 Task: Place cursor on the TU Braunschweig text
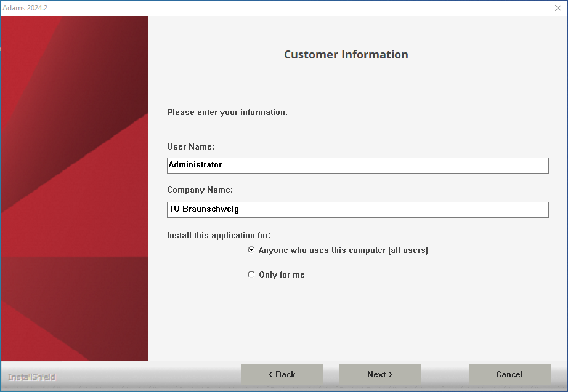pos(204,209)
